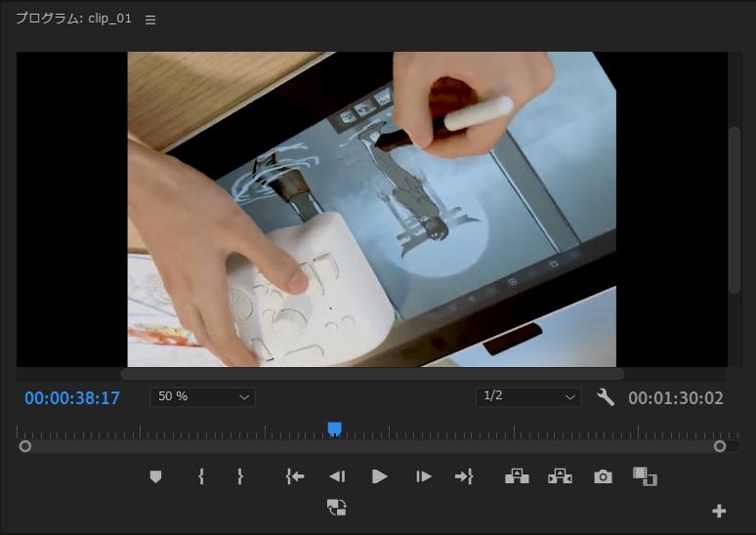The height and width of the screenshot is (535, 756).
Task: Set the Mark Out point
Action: 239,476
